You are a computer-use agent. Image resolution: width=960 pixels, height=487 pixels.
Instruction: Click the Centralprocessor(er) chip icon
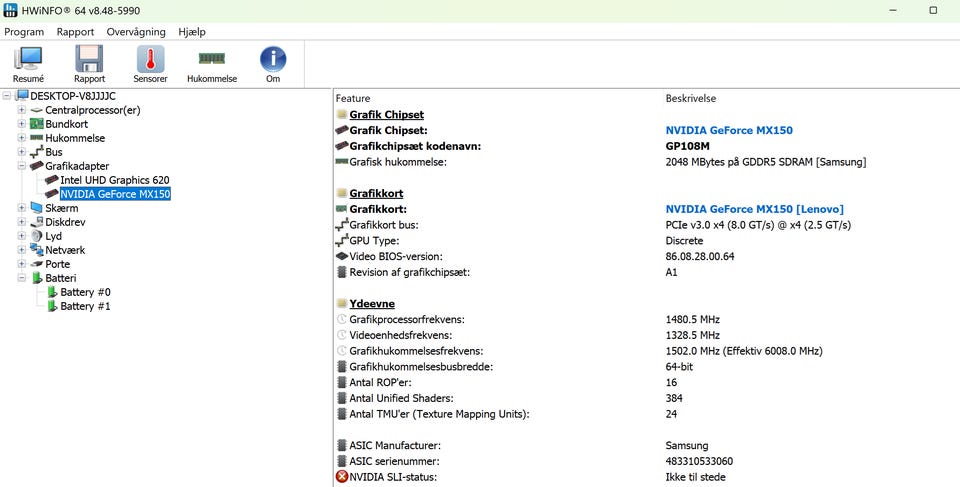37,110
